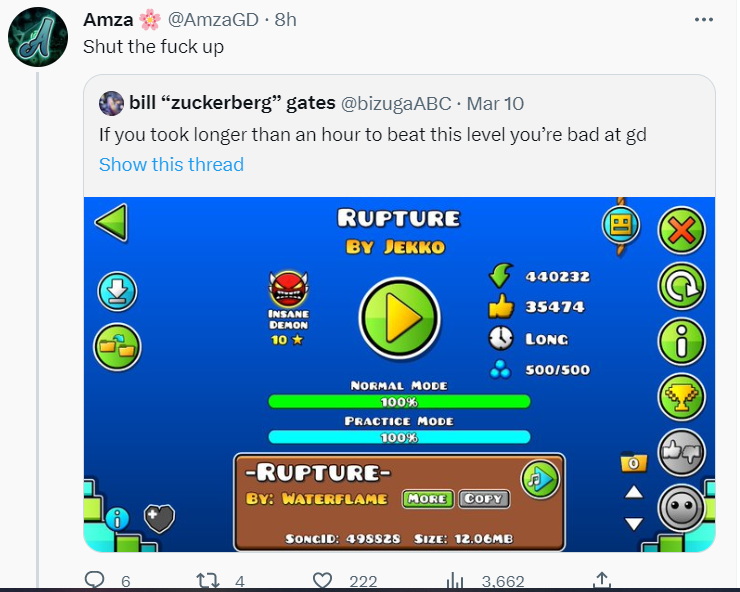This screenshot has height=592, width=740.
Task: Open the bizugaABC quoted avatar
Action: 111,103
